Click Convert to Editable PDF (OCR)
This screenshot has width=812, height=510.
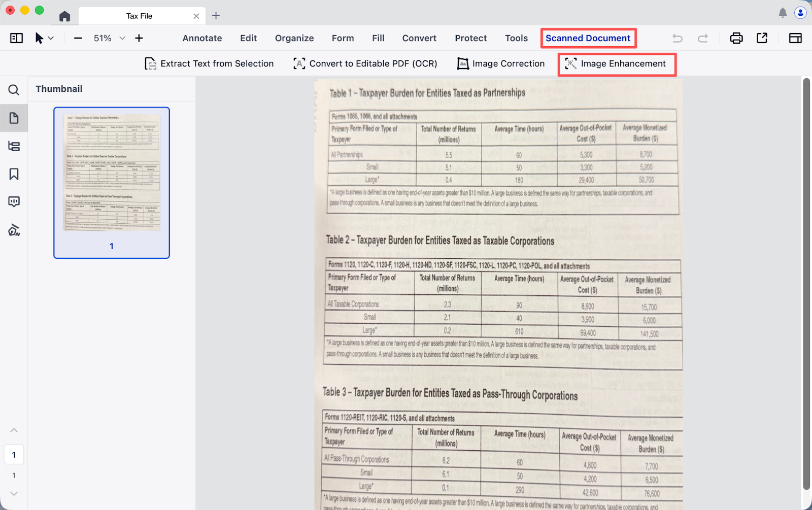pos(365,63)
